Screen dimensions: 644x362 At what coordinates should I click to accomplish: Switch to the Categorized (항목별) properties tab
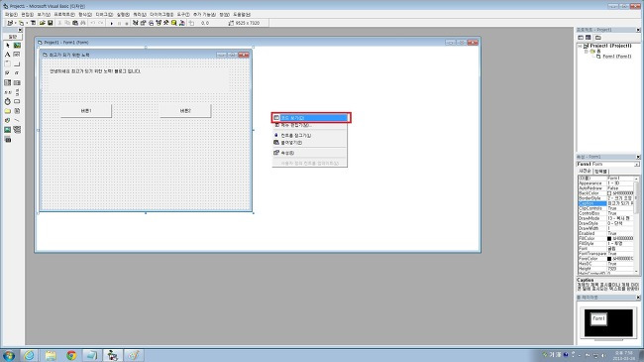tap(600, 172)
